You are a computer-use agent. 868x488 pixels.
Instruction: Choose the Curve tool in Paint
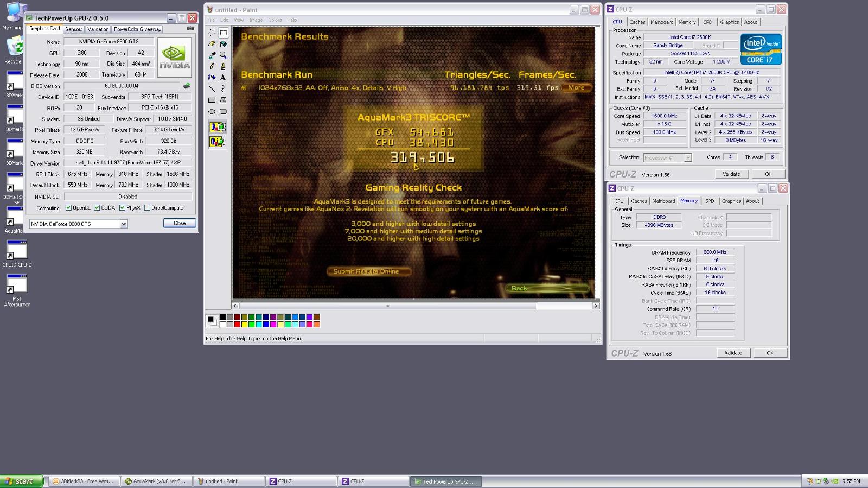[223, 89]
